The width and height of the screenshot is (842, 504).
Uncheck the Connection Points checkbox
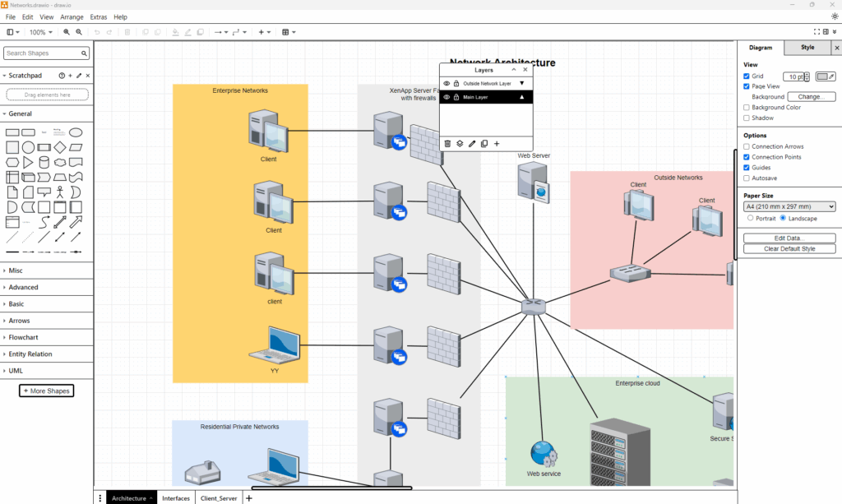(x=747, y=157)
